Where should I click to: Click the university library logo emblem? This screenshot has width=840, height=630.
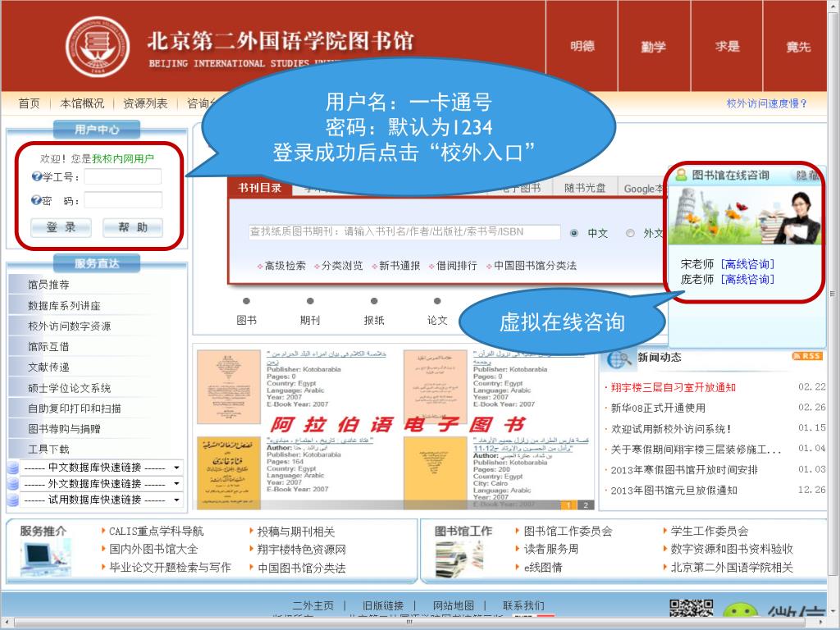pos(98,47)
